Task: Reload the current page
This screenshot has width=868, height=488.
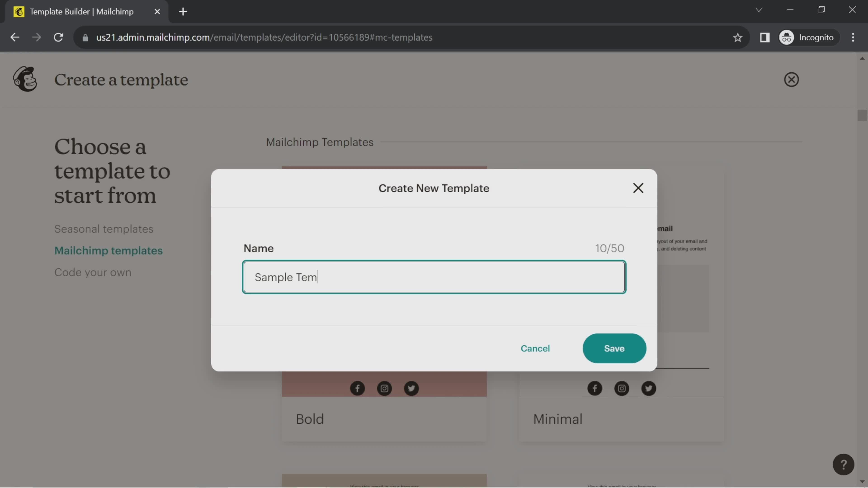Action: (59, 37)
